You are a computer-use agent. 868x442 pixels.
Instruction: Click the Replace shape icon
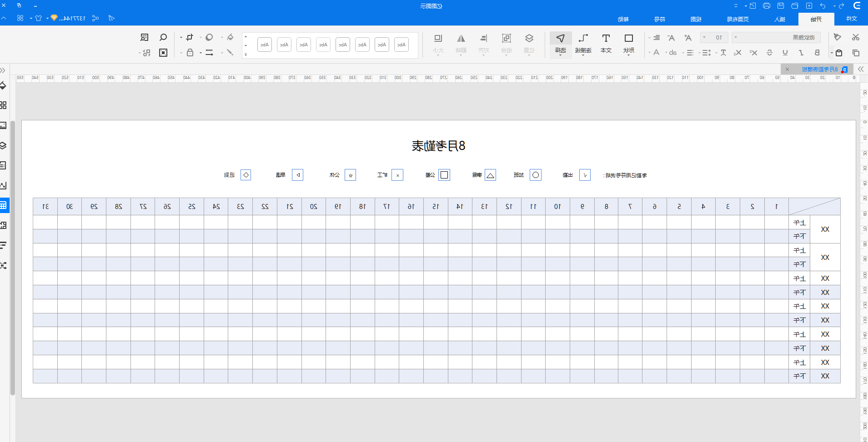[x=146, y=53]
